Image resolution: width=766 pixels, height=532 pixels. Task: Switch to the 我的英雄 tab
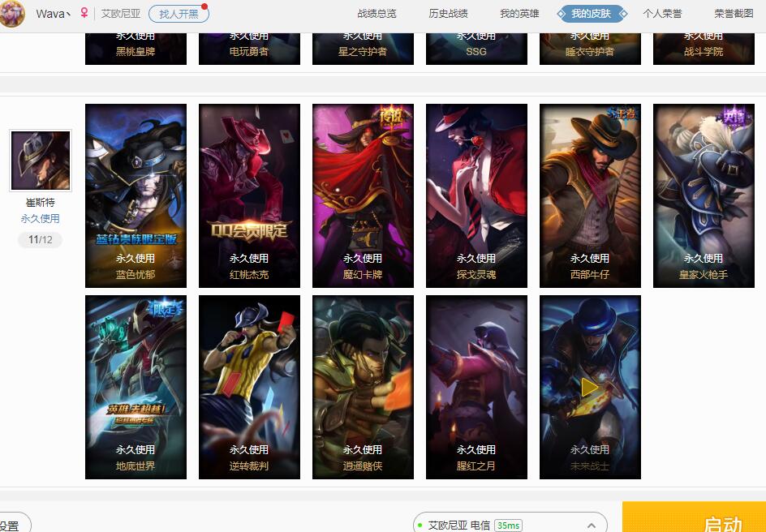coord(519,14)
